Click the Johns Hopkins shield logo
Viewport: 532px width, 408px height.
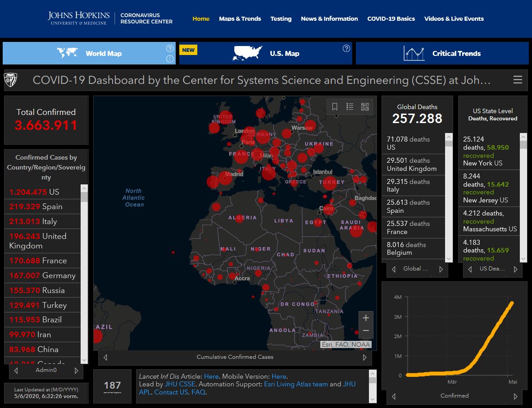[10, 80]
